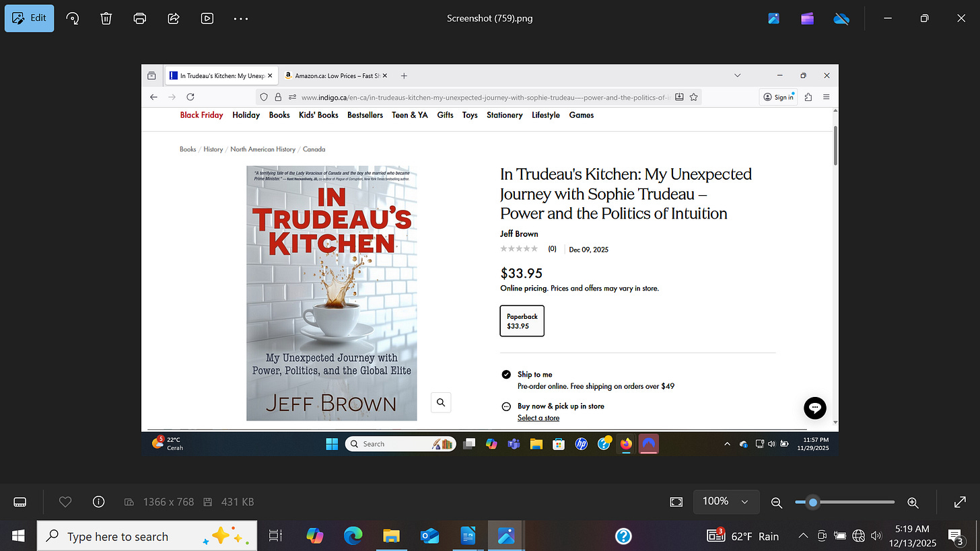Zoom in with the plus magnifier icon
980x551 pixels.
point(913,502)
